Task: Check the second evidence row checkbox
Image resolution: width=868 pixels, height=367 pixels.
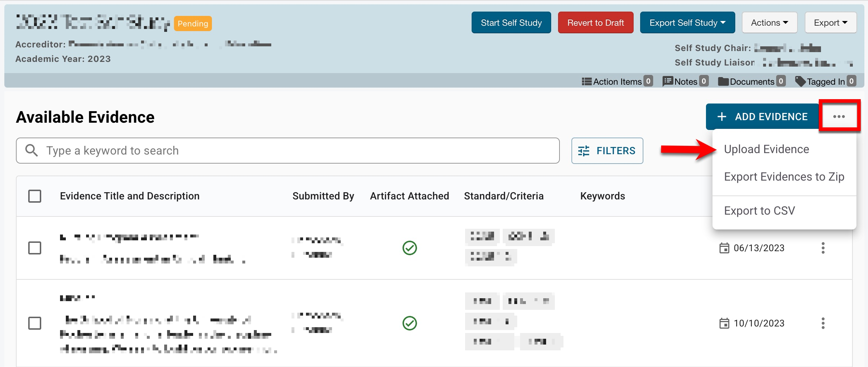Action: point(35,323)
